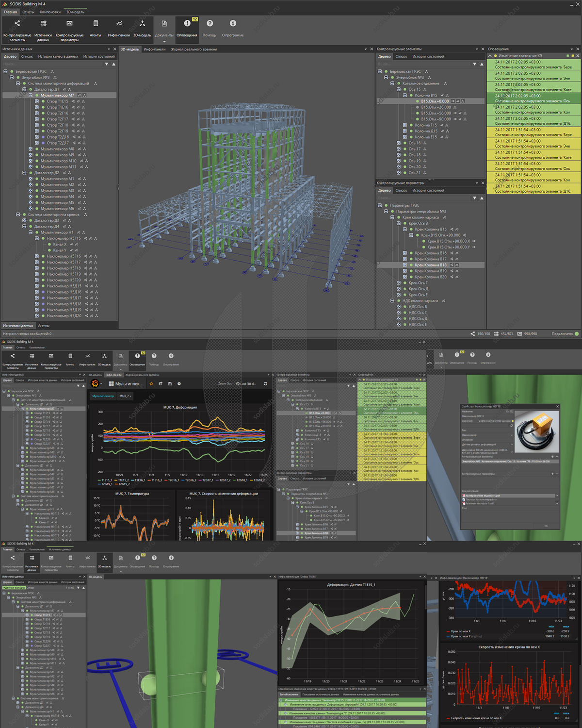Click list icon beside В15.Отм.+0.000 in top window
Image resolution: width=582 pixels, height=728 pixels.
(x=453, y=101)
